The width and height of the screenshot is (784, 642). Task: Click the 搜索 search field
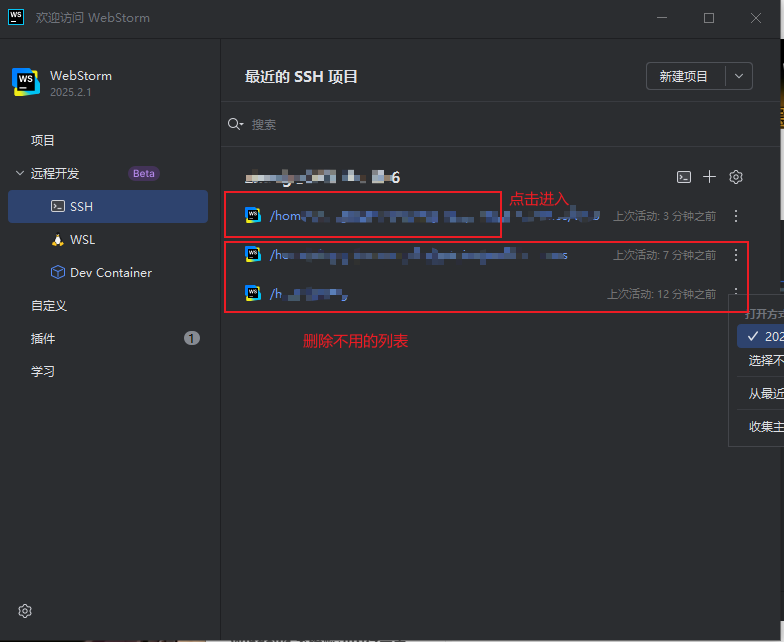(x=450, y=124)
